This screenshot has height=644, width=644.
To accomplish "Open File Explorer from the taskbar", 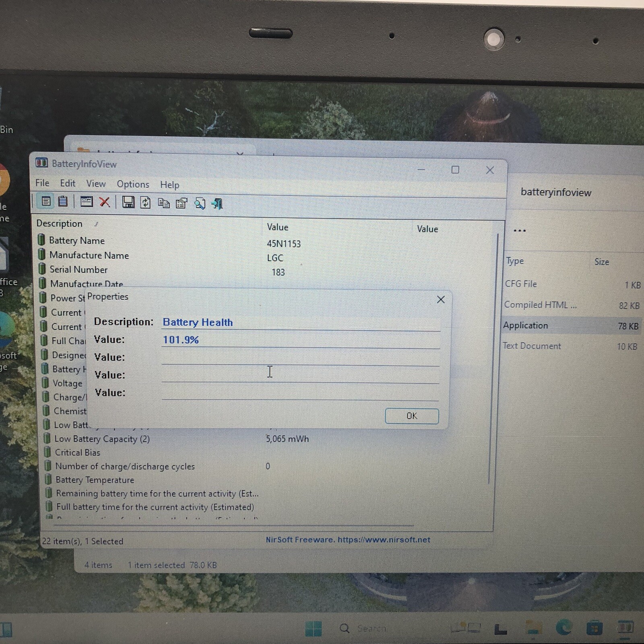I will (x=533, y=628).
